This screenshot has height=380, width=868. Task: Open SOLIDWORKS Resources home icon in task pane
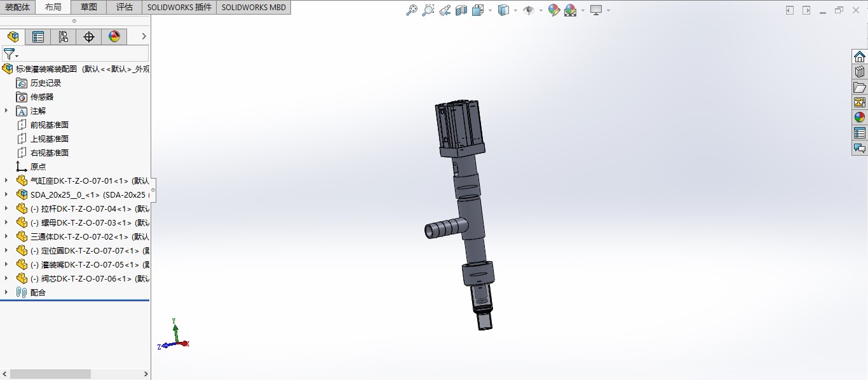860,57
